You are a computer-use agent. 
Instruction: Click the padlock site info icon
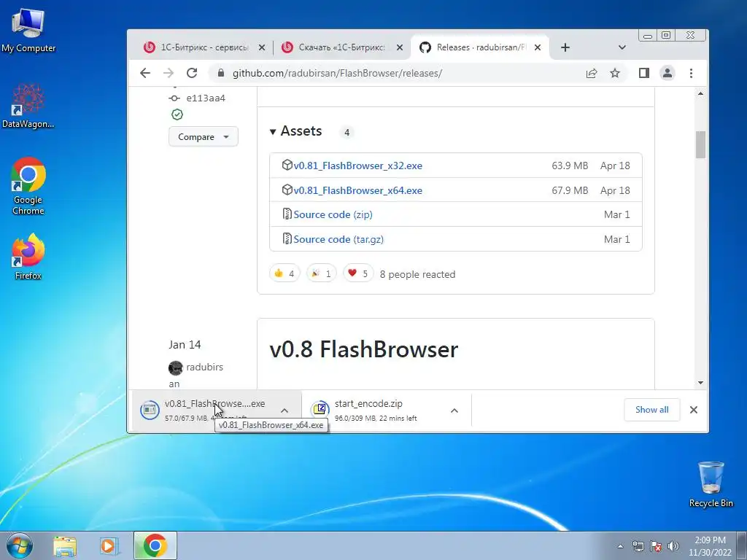pos(220,73)
